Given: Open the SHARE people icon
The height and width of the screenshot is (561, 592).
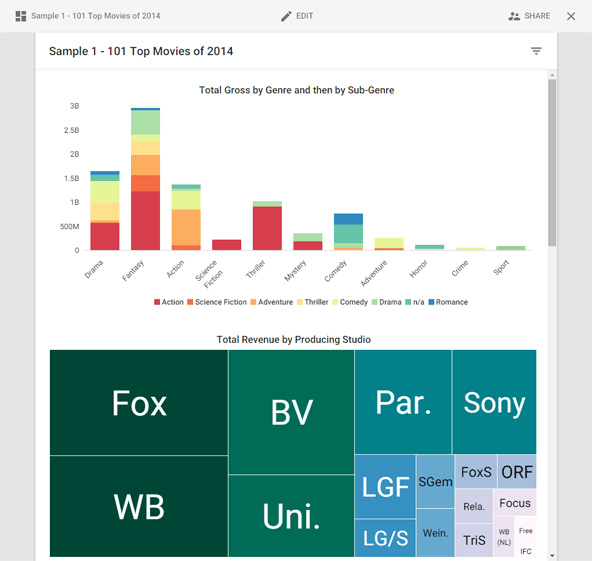Looking at the screenshot, I should pyautogui.click(x=514, y=16).
